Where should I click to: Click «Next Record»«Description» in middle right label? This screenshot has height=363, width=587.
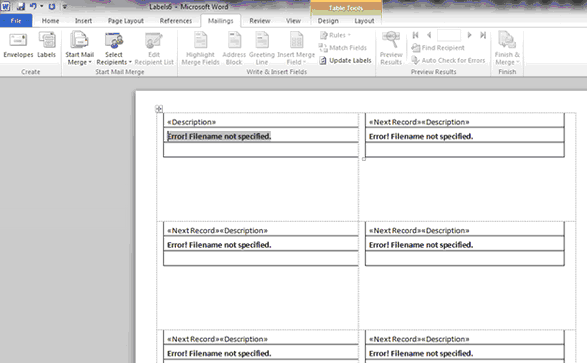419,231
